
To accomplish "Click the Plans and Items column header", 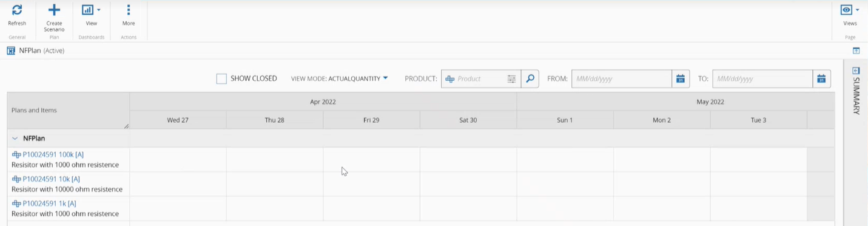I will [68, 111].
